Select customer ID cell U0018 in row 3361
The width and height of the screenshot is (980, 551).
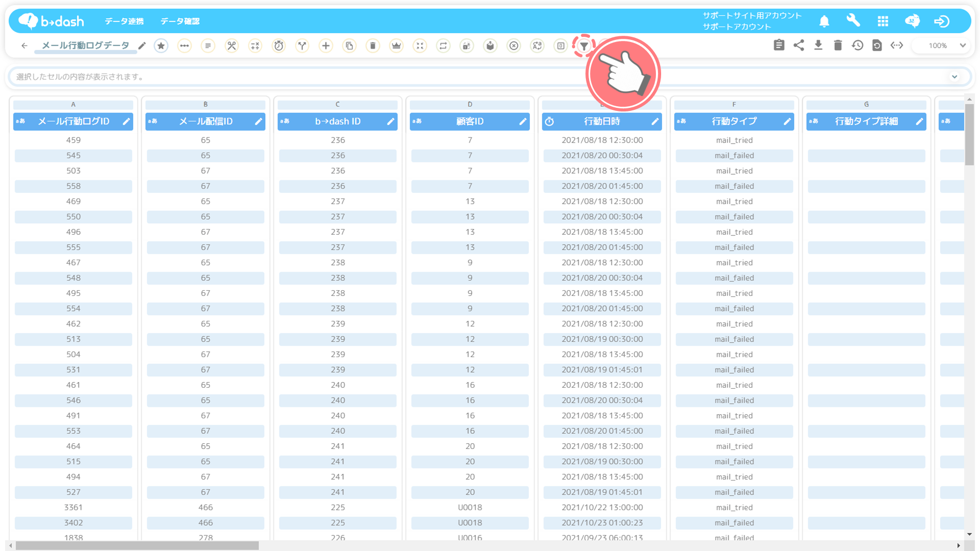point(470,507)
